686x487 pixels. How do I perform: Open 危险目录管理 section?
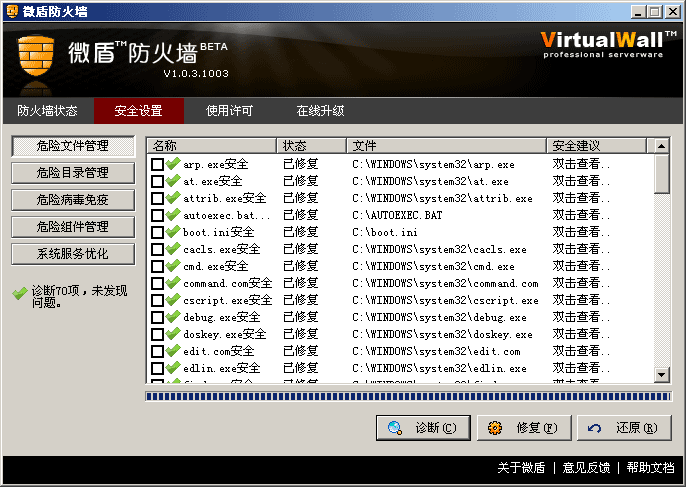73,173
